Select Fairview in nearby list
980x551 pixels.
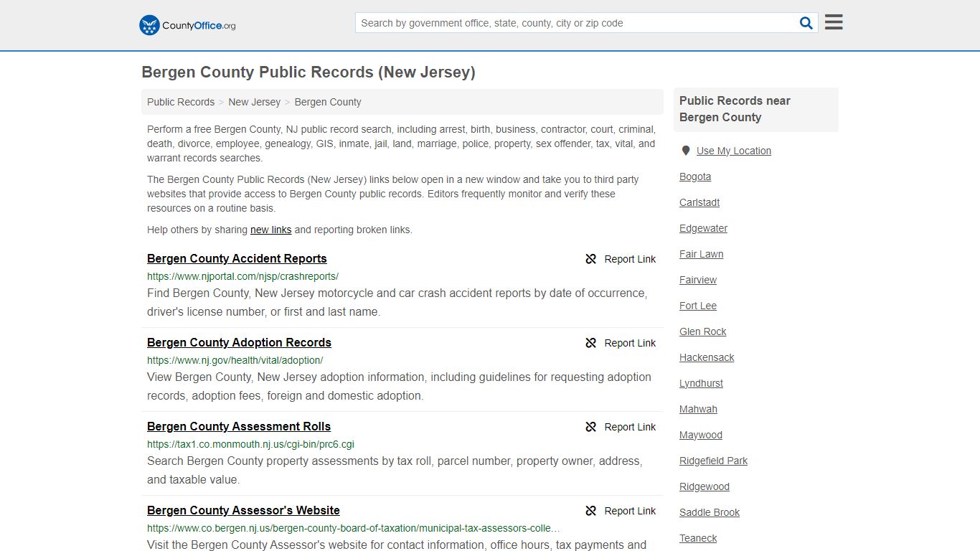(698, 280)
